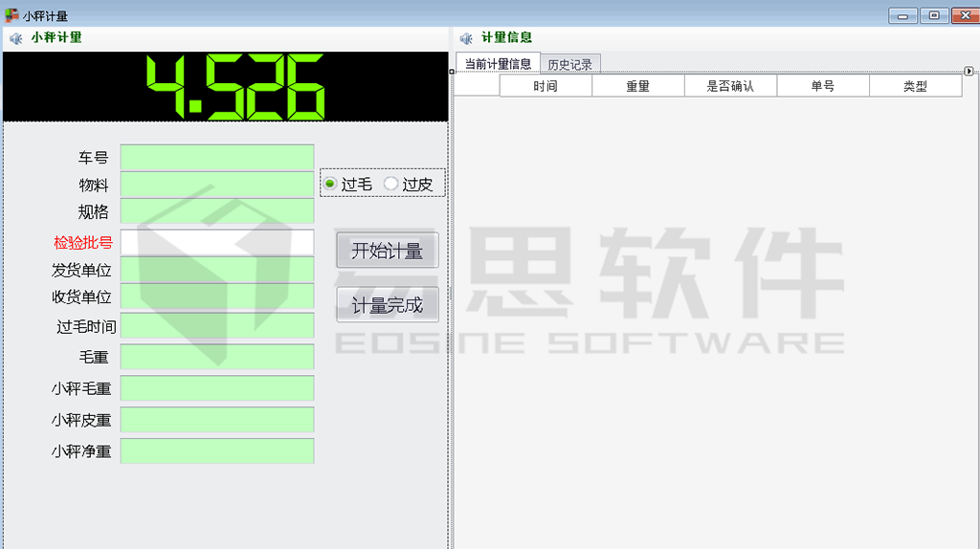
Task: Click the speaker icon beside 计量信息 header
Action: click(466, 38)
